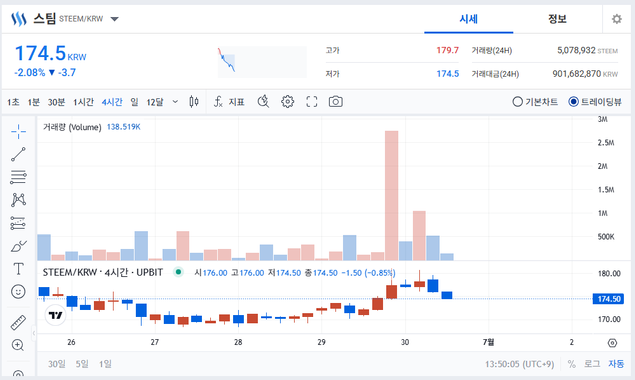
Task: Set range to 30일
Action: 57,364
